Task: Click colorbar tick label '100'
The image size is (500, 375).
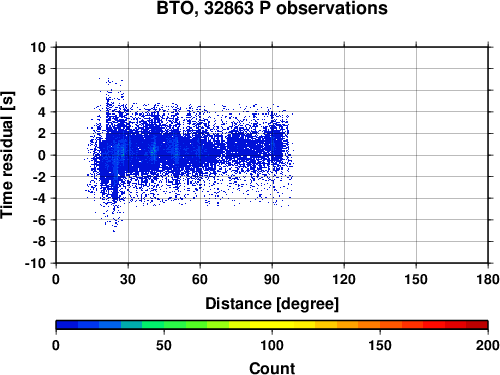Action: [x=272, y=345]
